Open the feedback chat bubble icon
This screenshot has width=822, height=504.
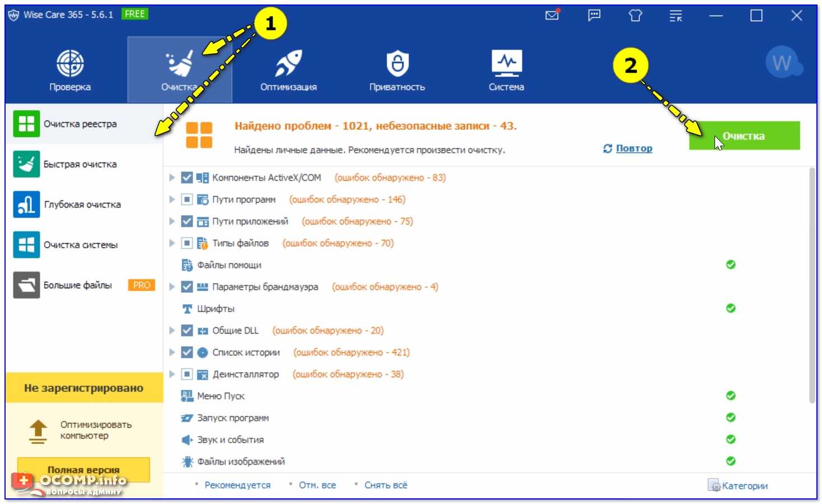pos(594,15)
